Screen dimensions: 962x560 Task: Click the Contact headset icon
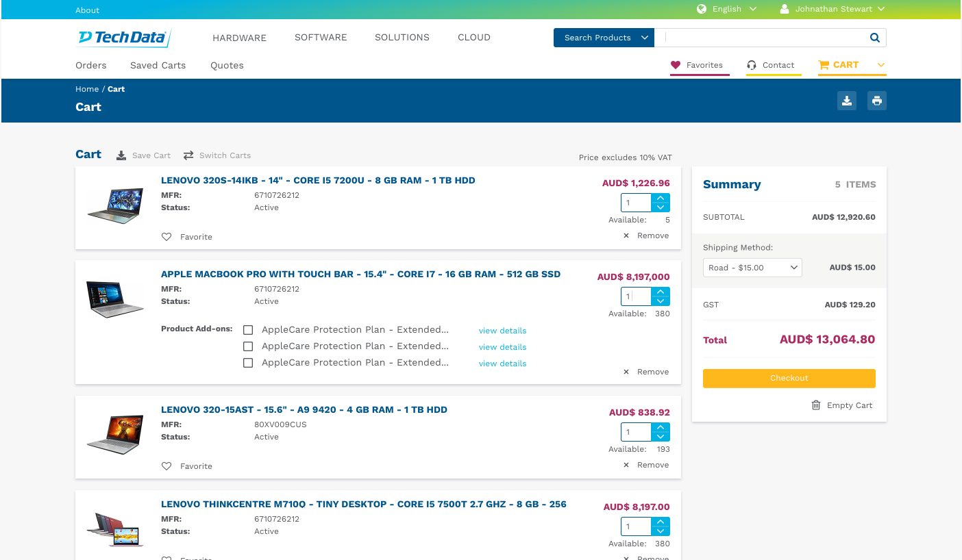(752, 65)
